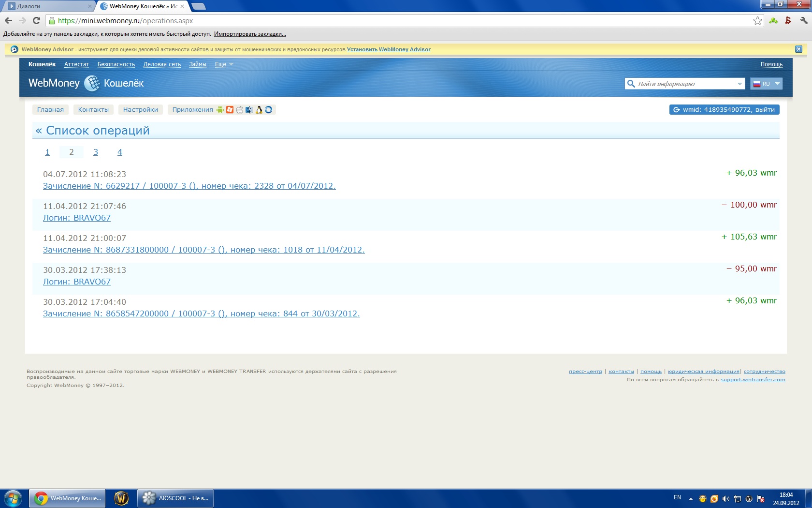Open the Деловая сеть menu item
This screenshot has height=508, width=812.
coord(162,64)
